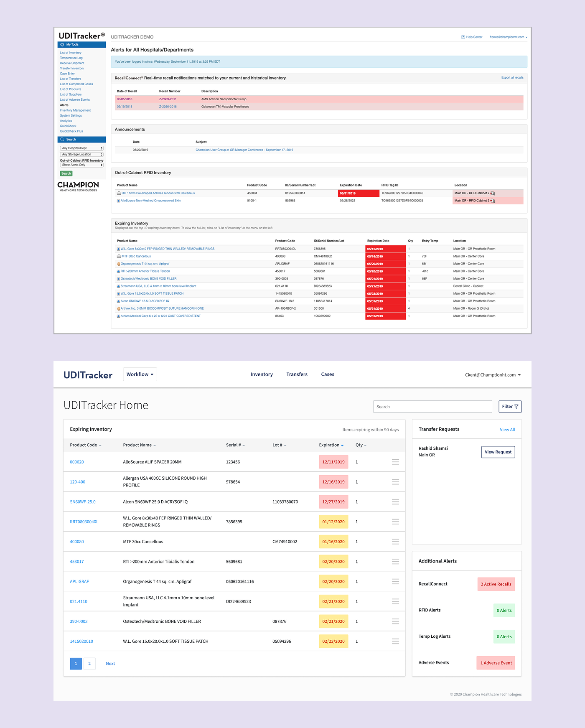Click cabinet icon in AlloSource Skin location cell
The height and width of the screenshot is (728, 585).
tap(493, 201)
